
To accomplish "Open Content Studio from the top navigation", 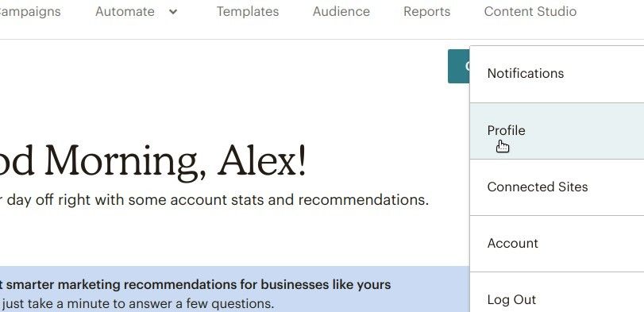I will 530,11.
